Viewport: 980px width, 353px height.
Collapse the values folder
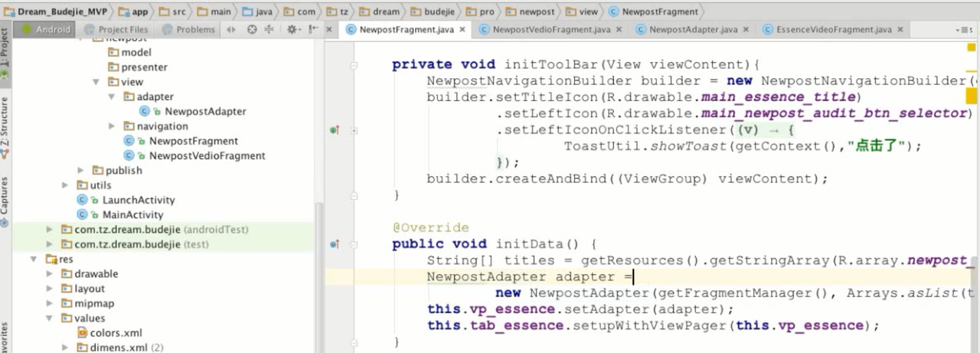(x=50, y=319)
